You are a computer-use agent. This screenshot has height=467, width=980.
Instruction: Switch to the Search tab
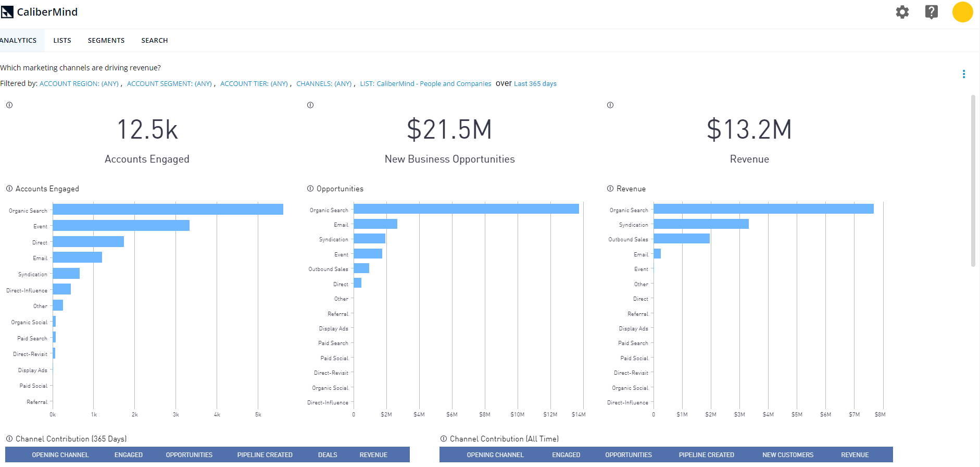(x=155, y=40)
